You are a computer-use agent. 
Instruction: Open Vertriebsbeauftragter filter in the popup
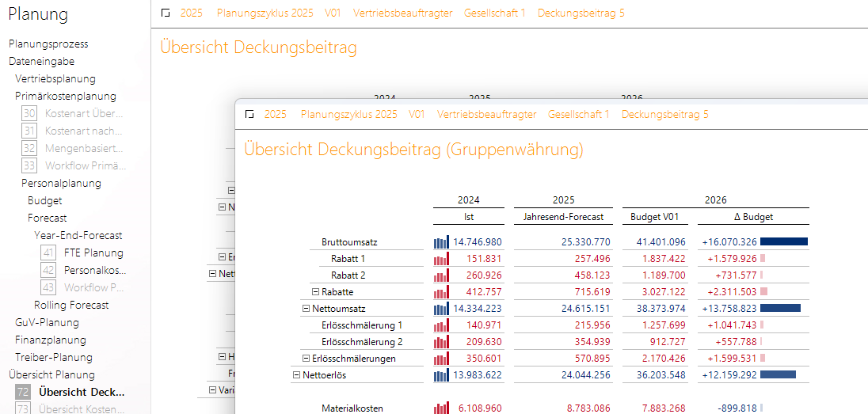pyautogui.click(x=486, y=115)
